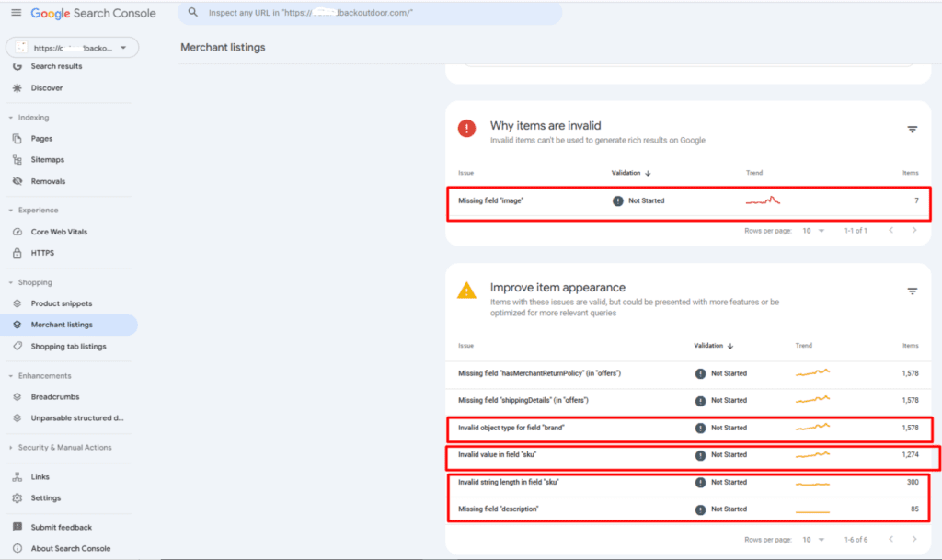Screen dimensions: 942x560
Task: Click Submit feedback
Action: (61, 528)
